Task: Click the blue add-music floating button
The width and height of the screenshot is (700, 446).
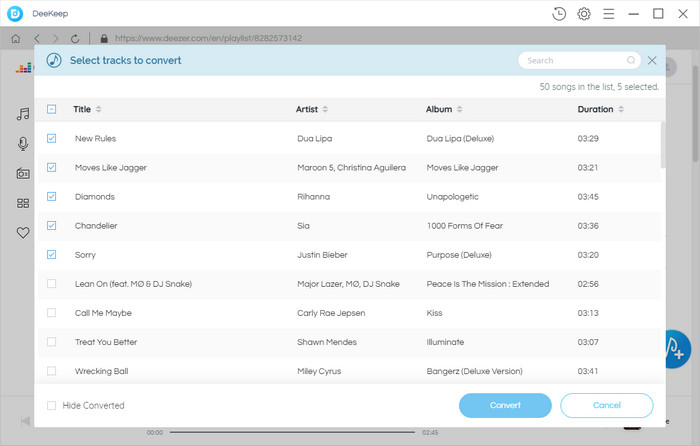Action: pyautogui.click(x=678, y=349)
